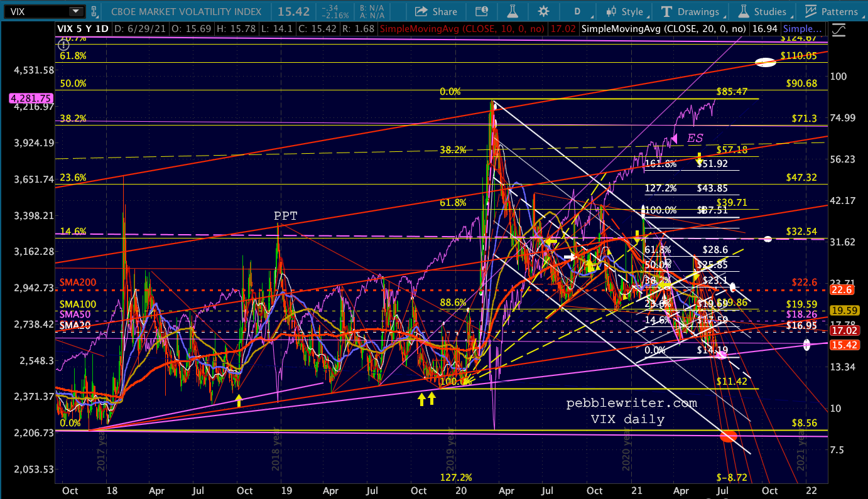The width and height of the screenshot is (868, 499).
Task: Open chart settings gear
Action: 543,11
